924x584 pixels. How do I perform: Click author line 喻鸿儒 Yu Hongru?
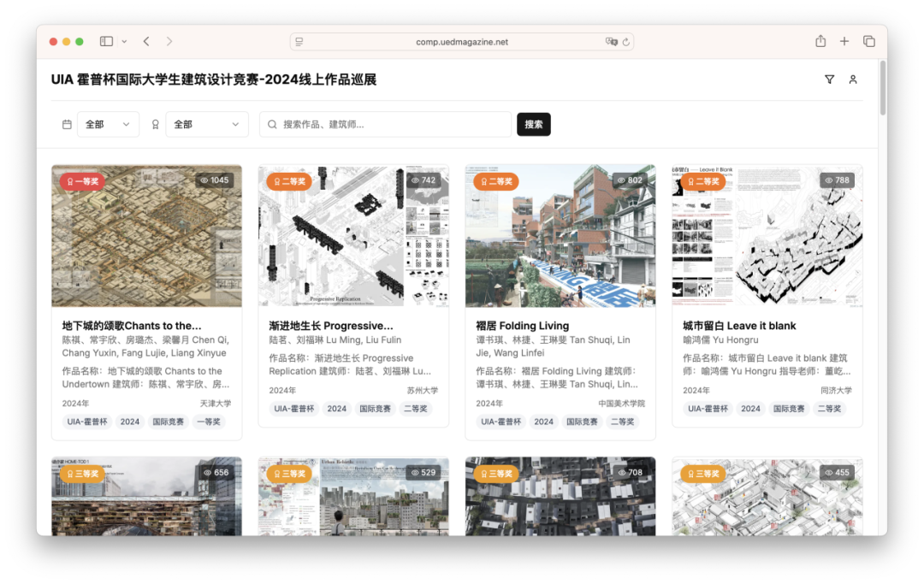(x=720, y=339)
